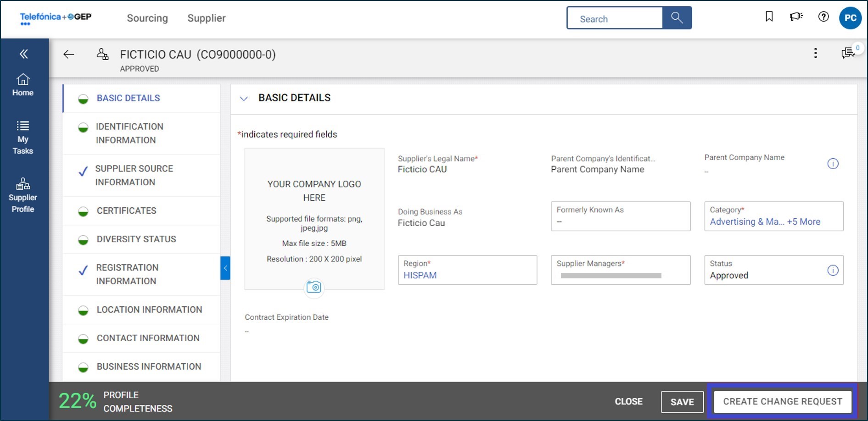868x421 pixels.
Task: Switch to the Supplier menu
Action: click(206, 18)
